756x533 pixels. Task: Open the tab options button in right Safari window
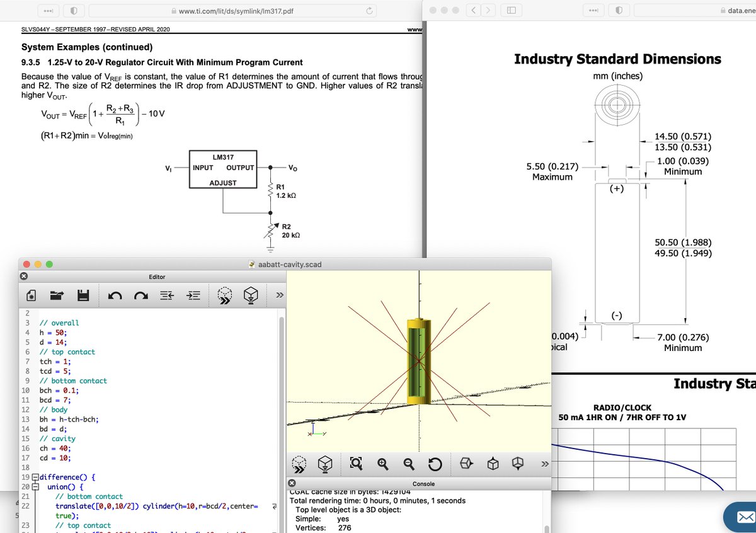(x=593, y=11)
